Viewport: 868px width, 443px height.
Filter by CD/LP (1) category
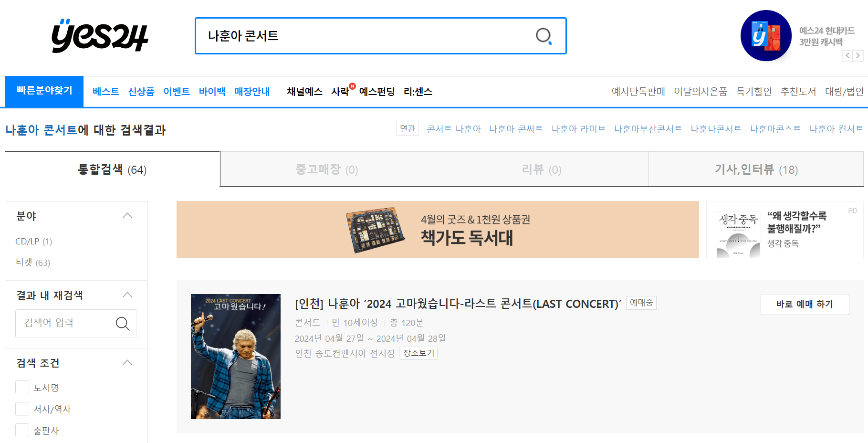pos(34,242)
